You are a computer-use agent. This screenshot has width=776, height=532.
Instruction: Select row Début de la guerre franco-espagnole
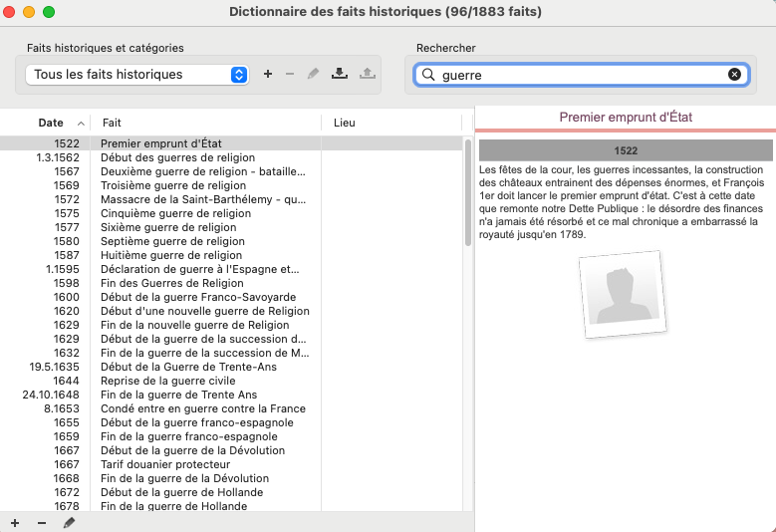pos(231,422)
